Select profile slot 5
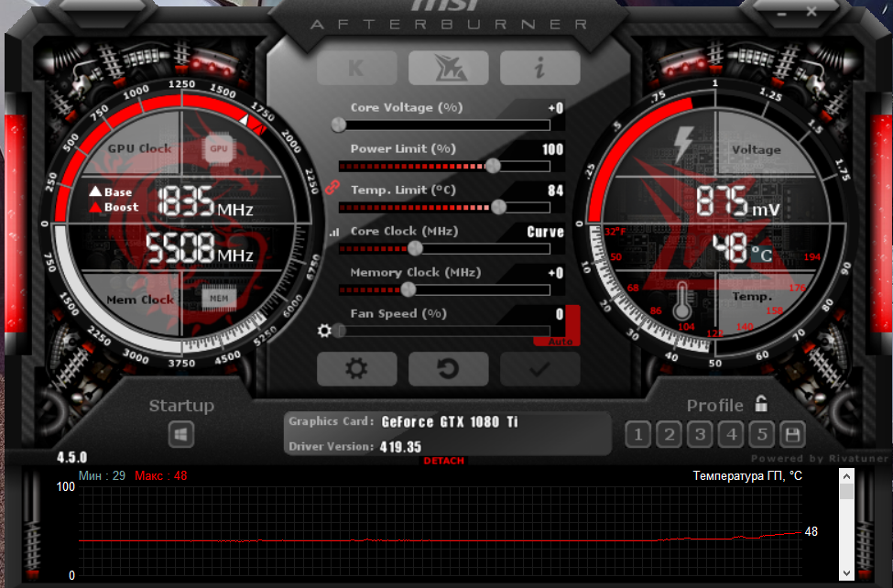Viewport: 893px width, 588px height. pos(762,435)
